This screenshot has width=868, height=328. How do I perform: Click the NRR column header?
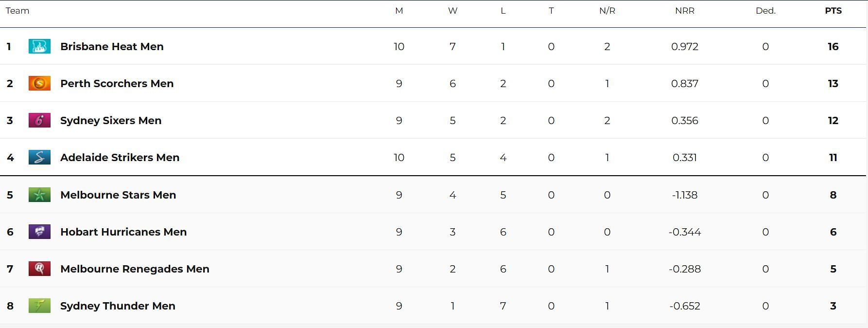pos(685,11)
